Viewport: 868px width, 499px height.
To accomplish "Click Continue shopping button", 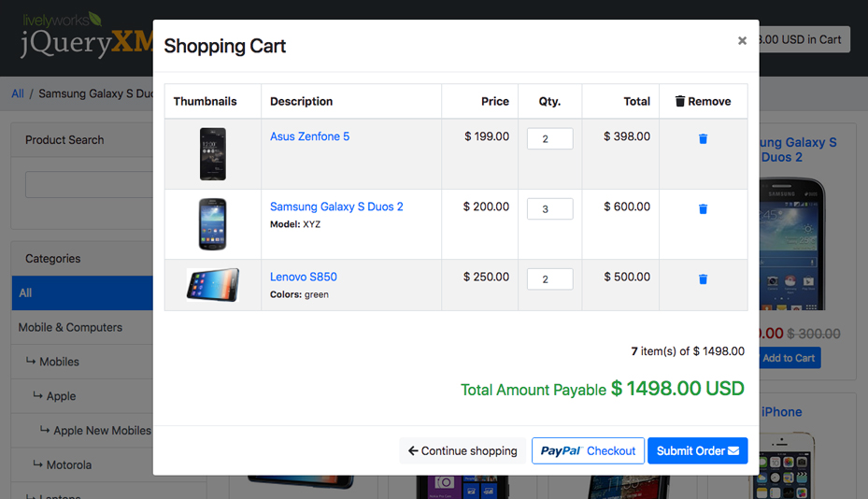I will point(462,450).
